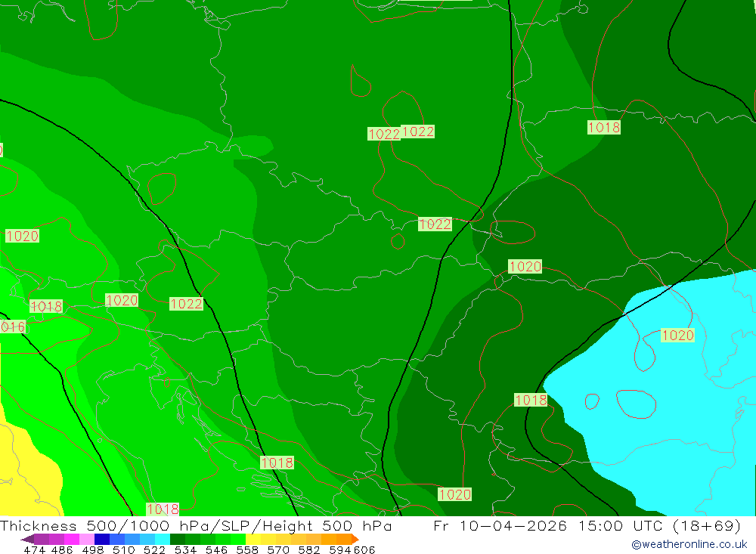Pick the first yellow legend swatch right of 558
The width and height of the screenshot is (756, 554).
click(253, 539)
